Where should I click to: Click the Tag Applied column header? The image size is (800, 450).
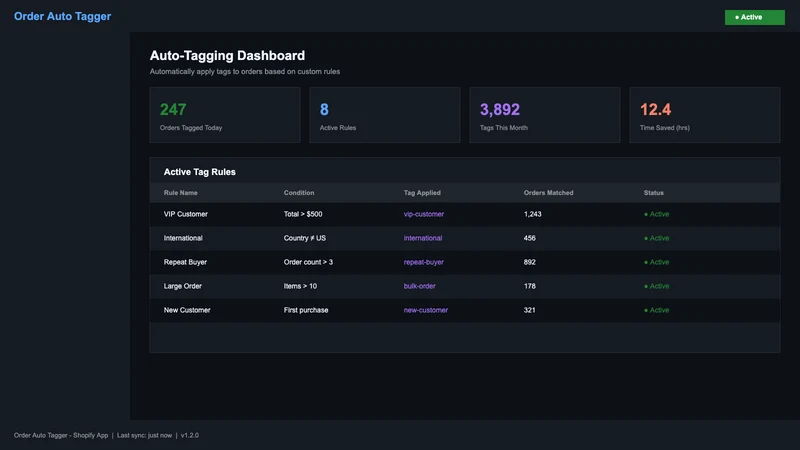tap(422, 193)
